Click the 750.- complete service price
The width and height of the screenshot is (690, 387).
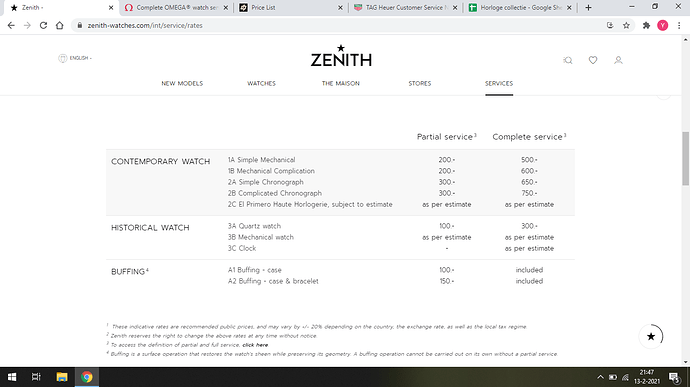click(529, 193)
